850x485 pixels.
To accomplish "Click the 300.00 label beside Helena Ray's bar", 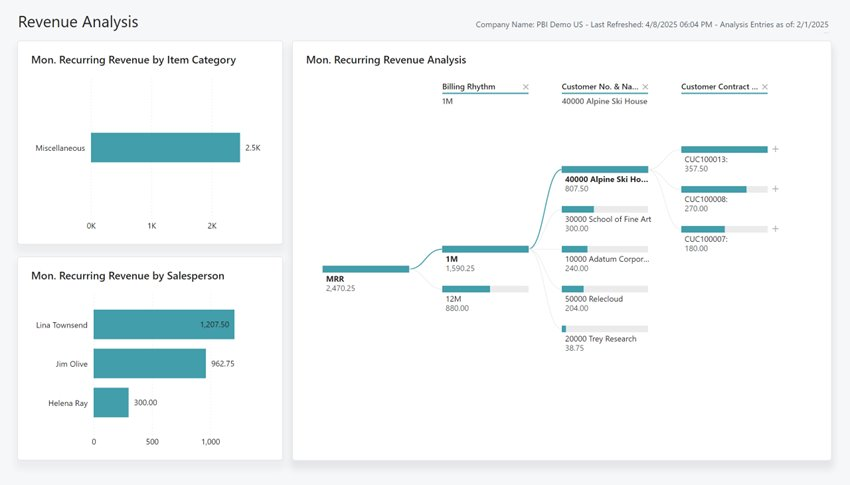I will coord(145,403).
